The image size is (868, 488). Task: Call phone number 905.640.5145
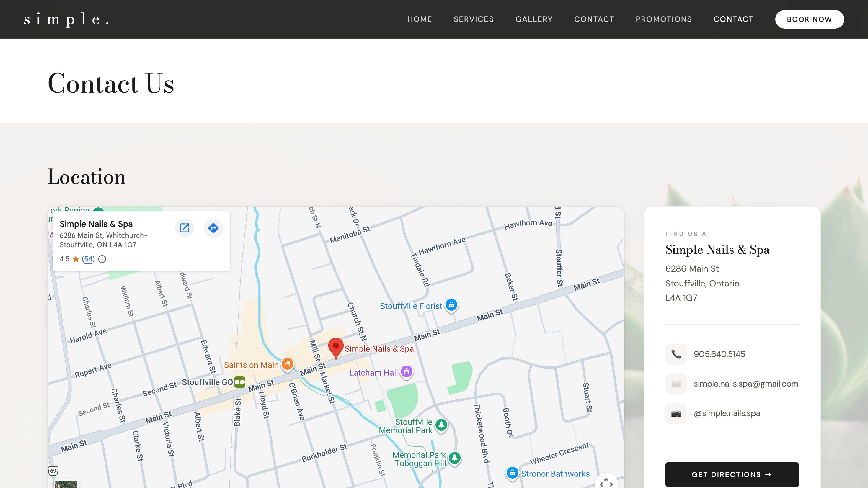click(719, 354)
